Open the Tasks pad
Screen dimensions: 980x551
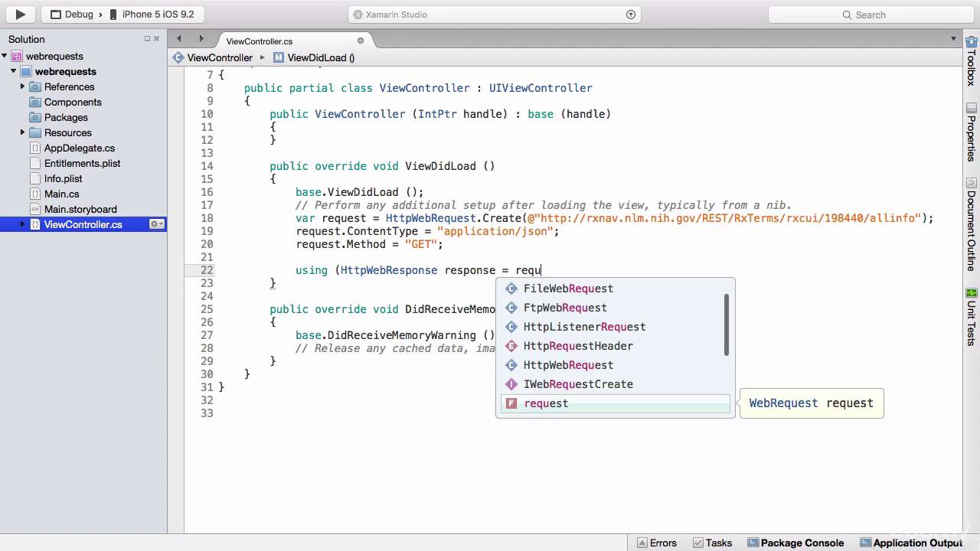(712, 543)
